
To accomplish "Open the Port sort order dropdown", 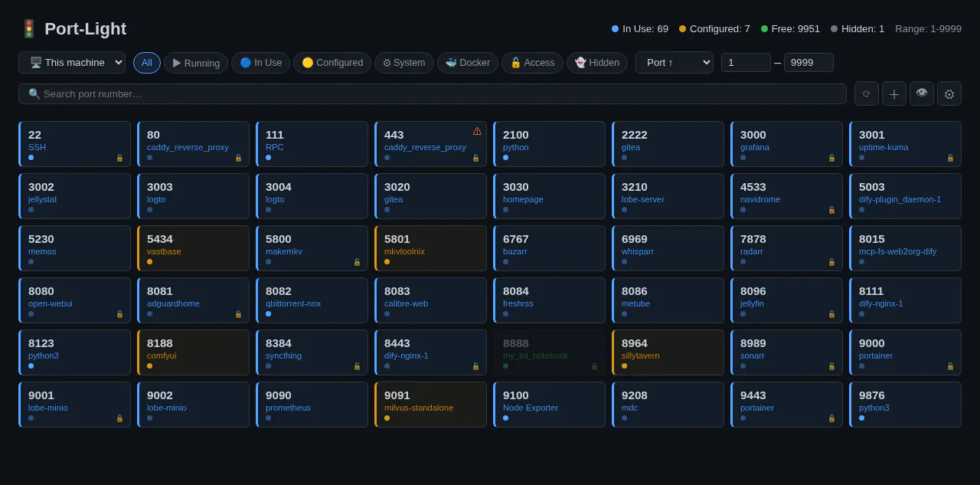I will 675,63.
